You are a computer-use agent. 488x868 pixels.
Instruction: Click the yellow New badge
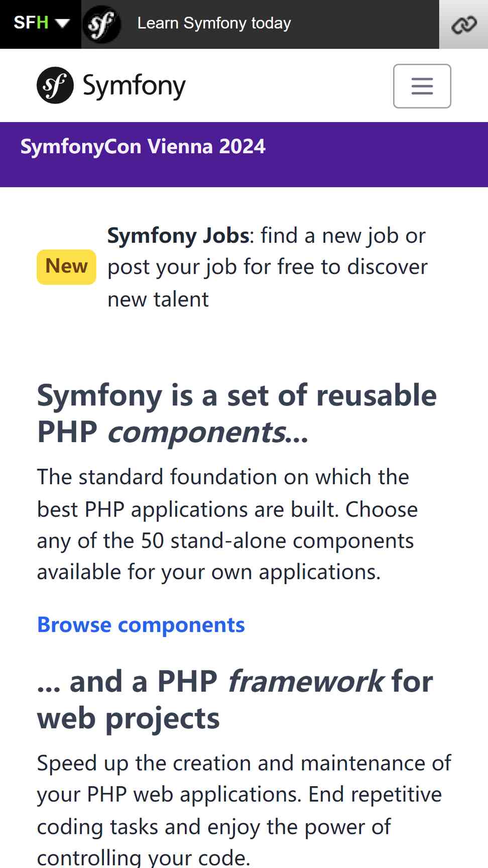tap(66, 267)
